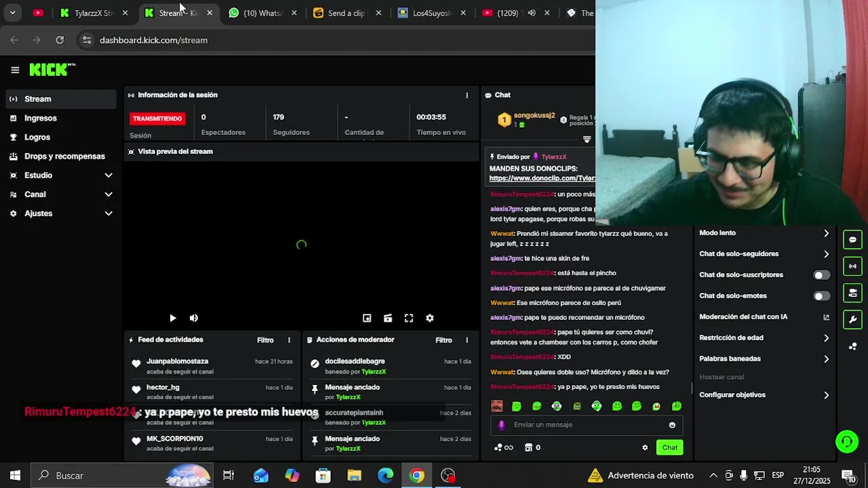Viewport: 868px width, 488px height.
Task: Toggle theater mode in the stream preview
Action: tap(388, 318)
